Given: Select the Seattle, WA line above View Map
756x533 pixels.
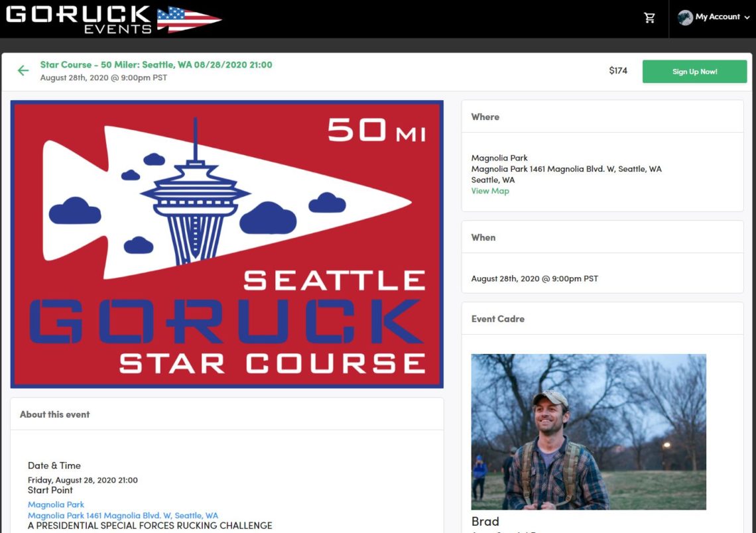Looking at the screenshot, I should point(493,180).
